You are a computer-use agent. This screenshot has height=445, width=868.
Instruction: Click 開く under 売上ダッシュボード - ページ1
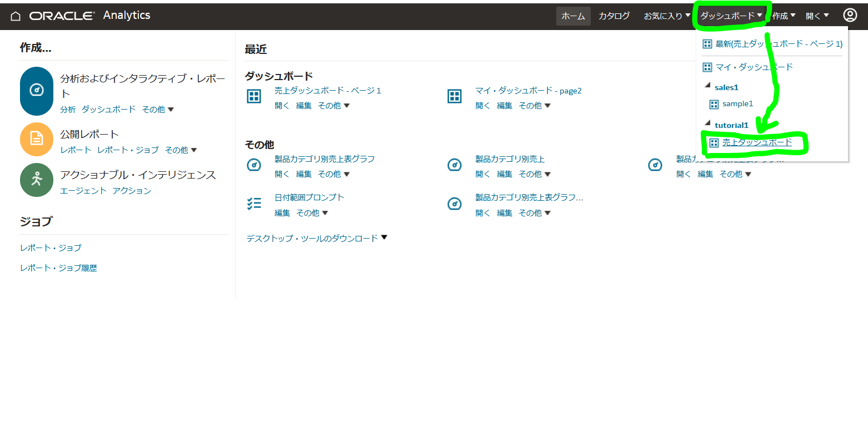(282, 106)
